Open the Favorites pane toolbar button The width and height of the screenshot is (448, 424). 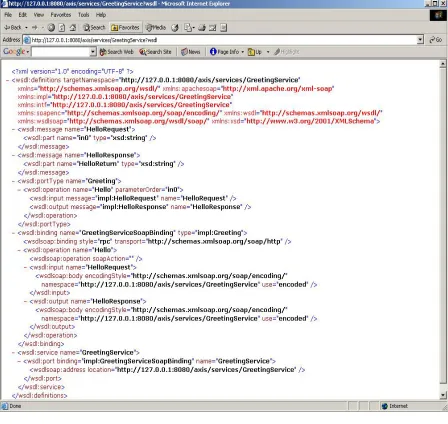(x=125, y=28)
